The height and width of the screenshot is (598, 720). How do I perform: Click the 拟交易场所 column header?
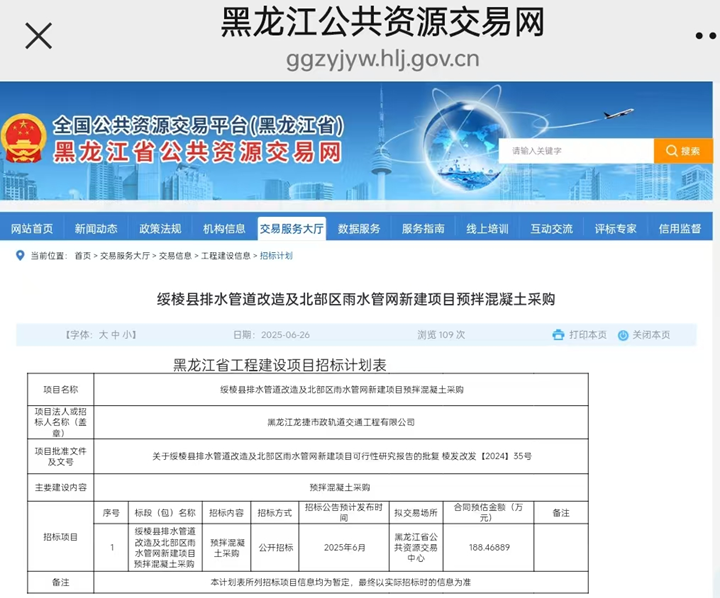pos(416,513)
